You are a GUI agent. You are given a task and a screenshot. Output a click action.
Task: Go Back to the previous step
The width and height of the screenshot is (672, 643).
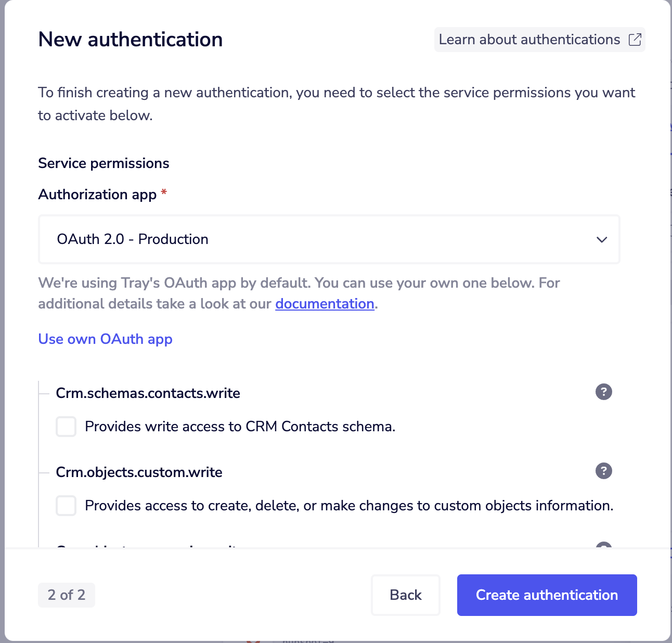point(405,595)
